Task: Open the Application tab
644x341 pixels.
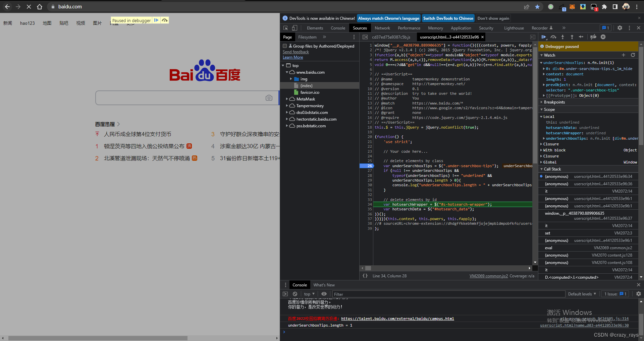Action: coord(461,28)
